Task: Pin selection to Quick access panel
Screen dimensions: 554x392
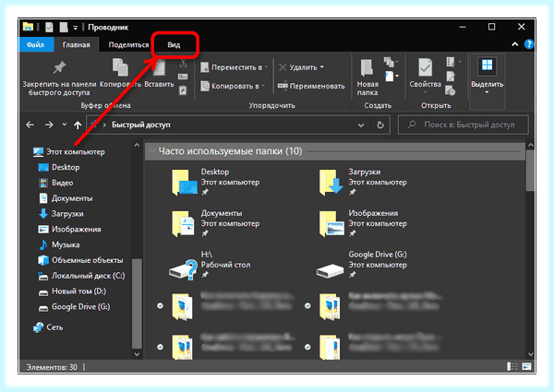Action: pyautogui.click(x=59, y=78)
